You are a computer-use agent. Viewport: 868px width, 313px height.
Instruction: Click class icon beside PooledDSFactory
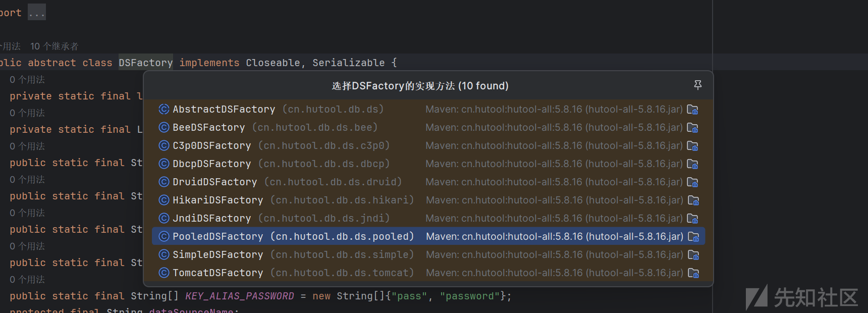164,236
